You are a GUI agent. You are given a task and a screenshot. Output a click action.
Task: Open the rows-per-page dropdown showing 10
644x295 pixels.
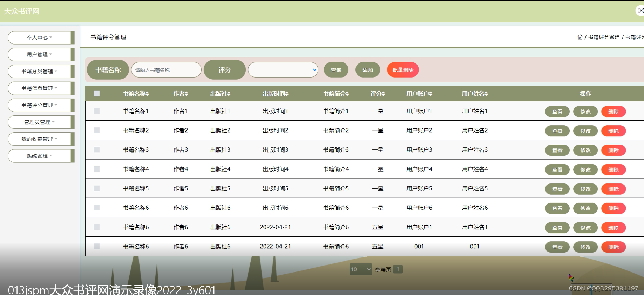point(361,269)
